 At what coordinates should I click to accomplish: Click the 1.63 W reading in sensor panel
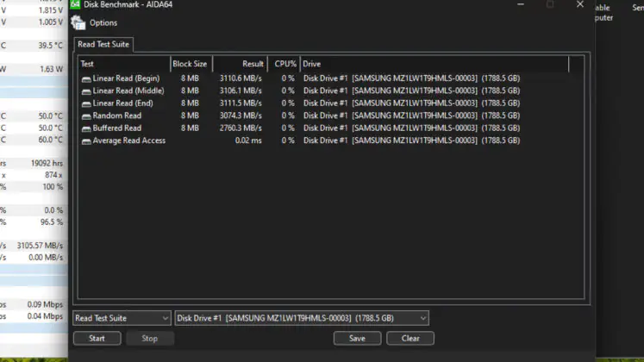[x=52, y=69]
